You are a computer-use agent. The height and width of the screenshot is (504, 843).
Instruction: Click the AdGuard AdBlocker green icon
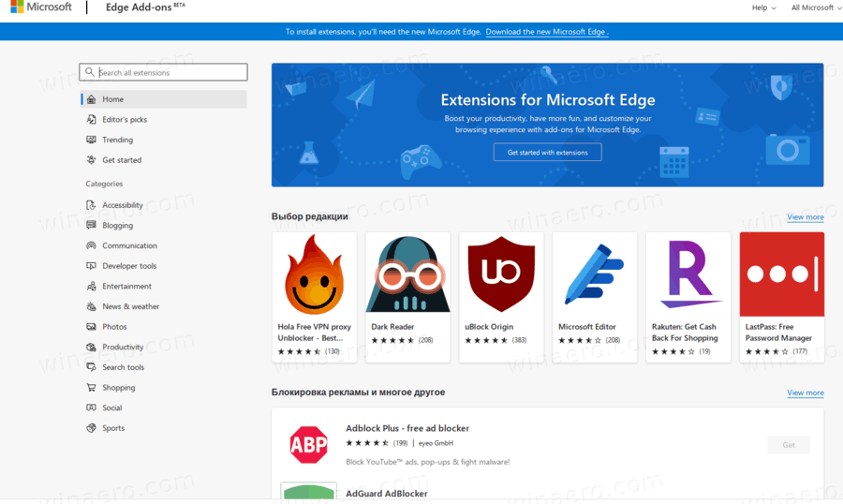pyautogui.click(x=308, y=491)
